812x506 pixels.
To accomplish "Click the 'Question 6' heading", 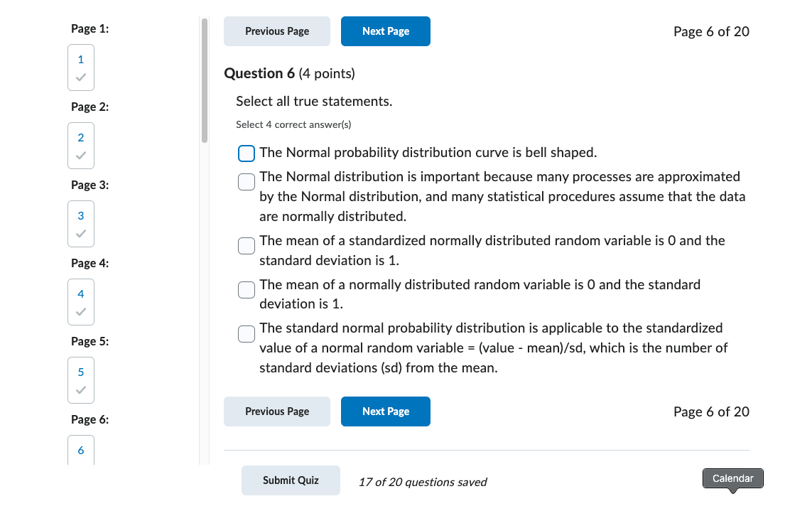I will coord(254,73).
